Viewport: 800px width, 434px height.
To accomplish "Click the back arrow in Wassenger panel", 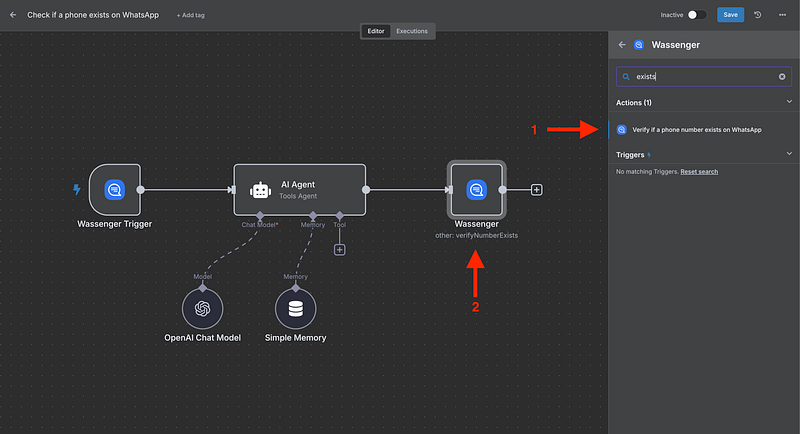I will (x=622, y=44).
